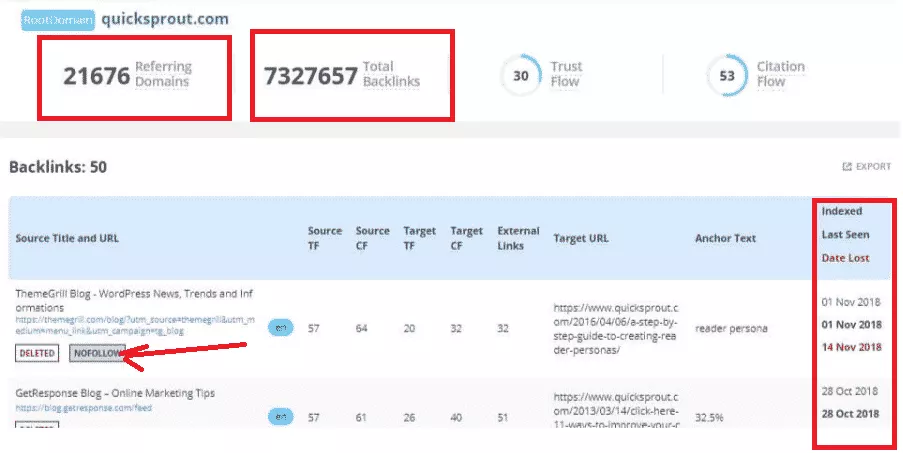
Task: Click the 32.5% anchor text
Action: tap(709, 417)
